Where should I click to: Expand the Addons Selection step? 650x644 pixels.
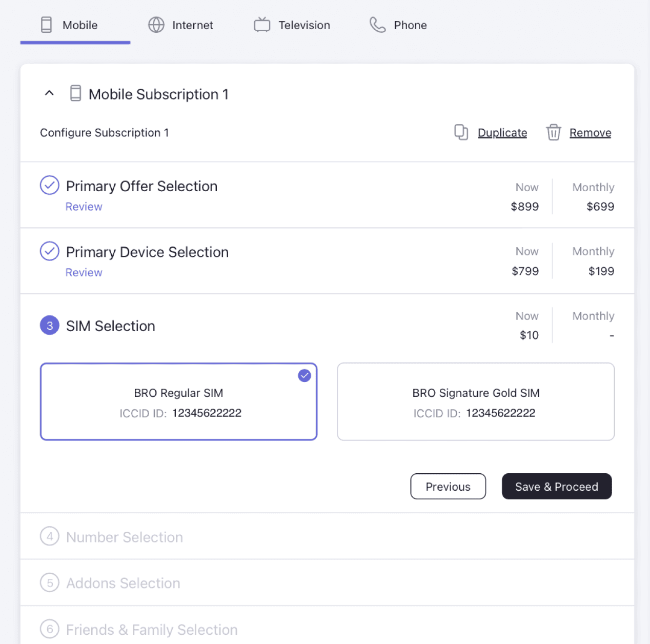(x=327, y=583)
